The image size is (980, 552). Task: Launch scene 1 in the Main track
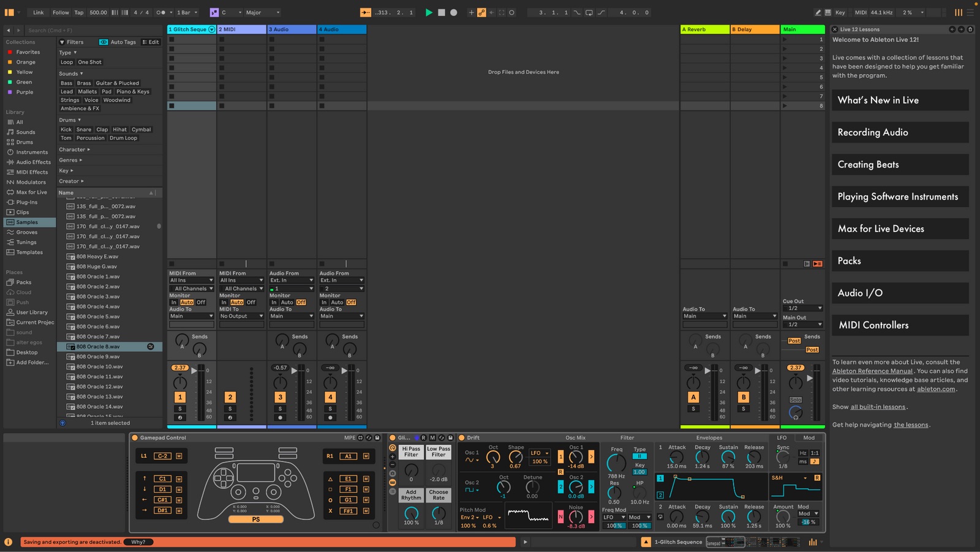(785, 40)
